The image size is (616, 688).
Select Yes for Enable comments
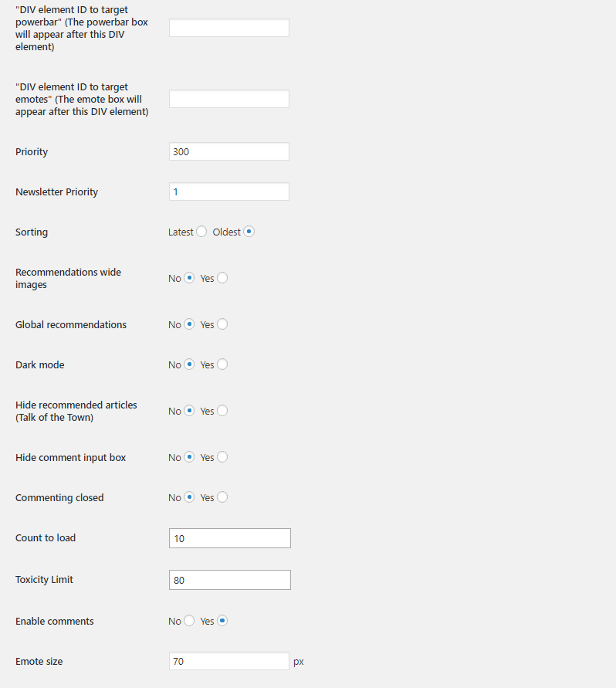click(222, 621)
